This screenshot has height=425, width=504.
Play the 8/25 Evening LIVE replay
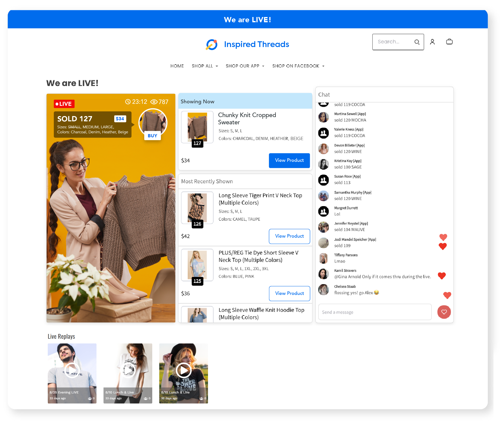coord(72,370)
